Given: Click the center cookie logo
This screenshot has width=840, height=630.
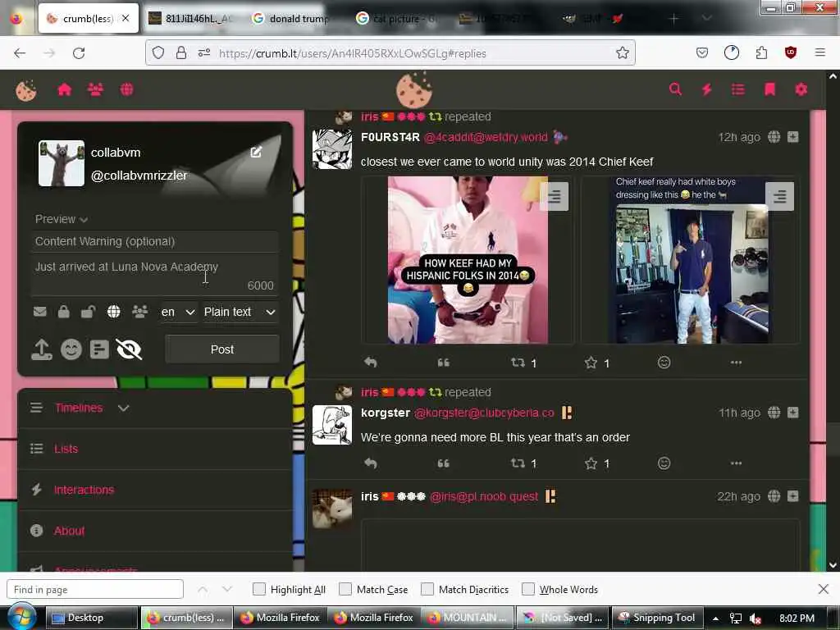Looking at the screenshot, I should pos(414,90).
